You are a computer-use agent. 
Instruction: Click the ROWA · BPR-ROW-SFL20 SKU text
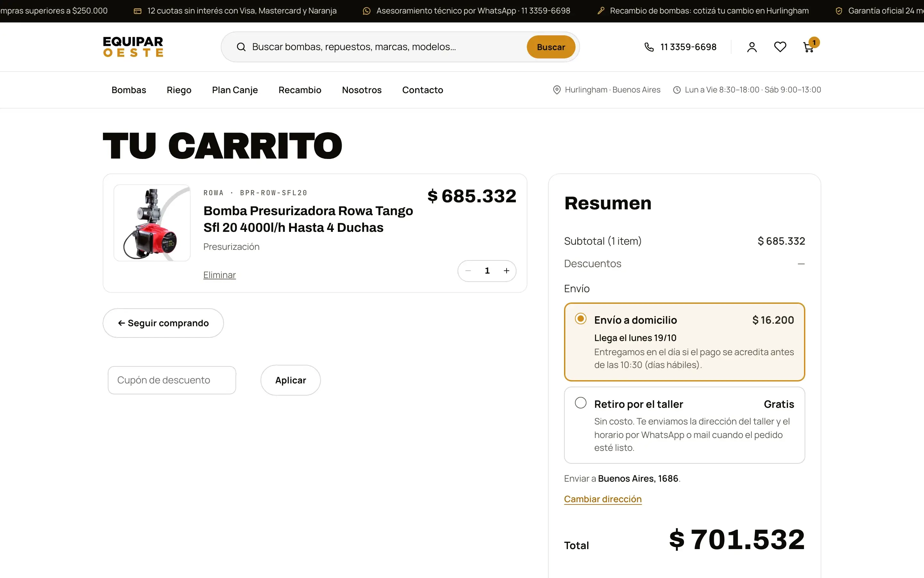pyautogui.click(x=255, y=193)
